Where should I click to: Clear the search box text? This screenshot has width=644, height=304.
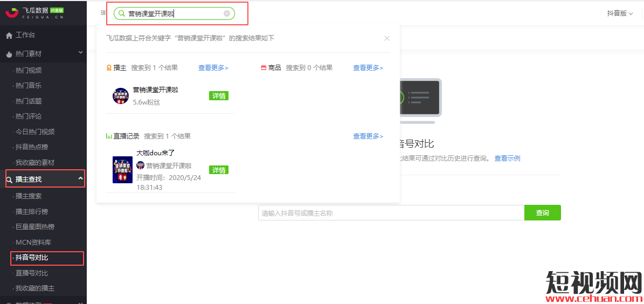coord(227,13)
